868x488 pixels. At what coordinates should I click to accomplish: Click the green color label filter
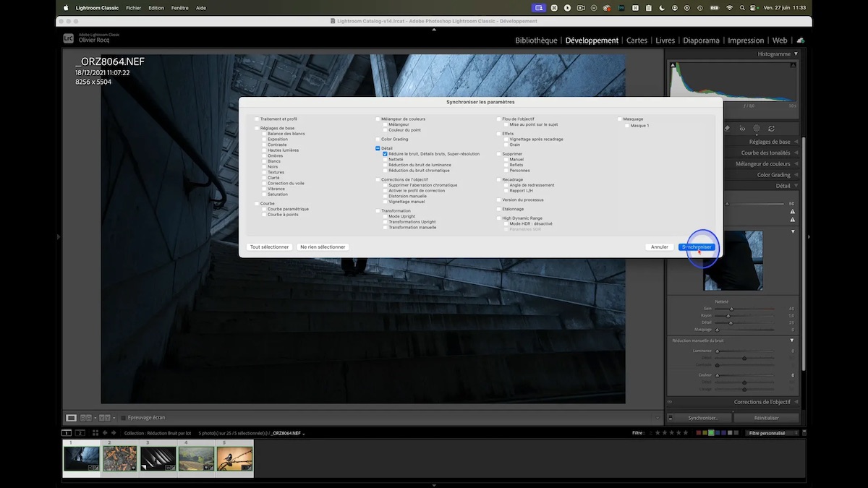[x=711, y=433]
